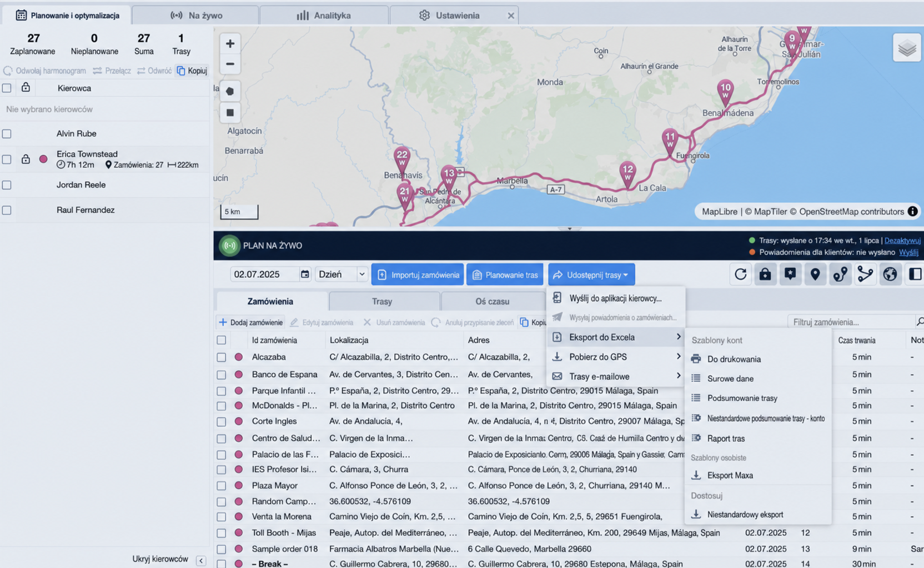Click the Planowanie tras button

(x=505, y=275)
